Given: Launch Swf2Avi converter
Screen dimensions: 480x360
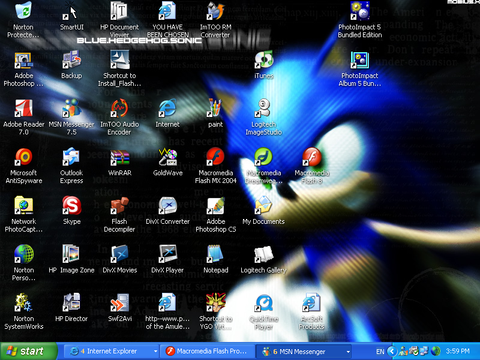Looking at the screenshot, I should 119,303.
